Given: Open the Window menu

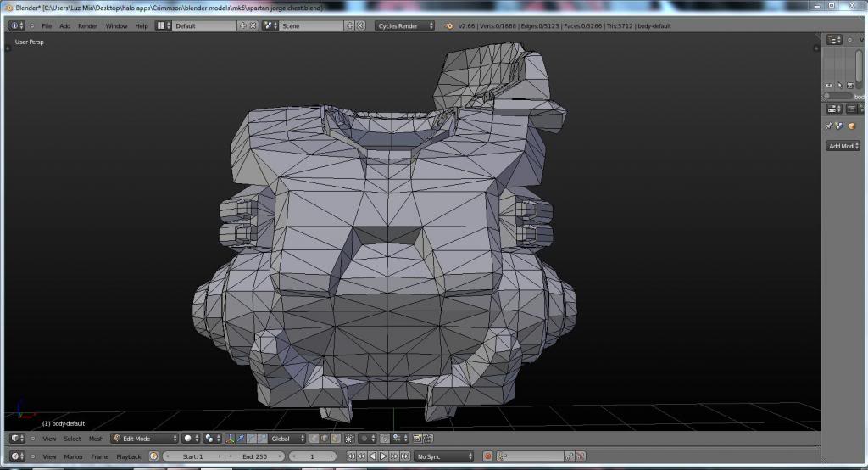Looking at the screenshot, I should [116, 26].
